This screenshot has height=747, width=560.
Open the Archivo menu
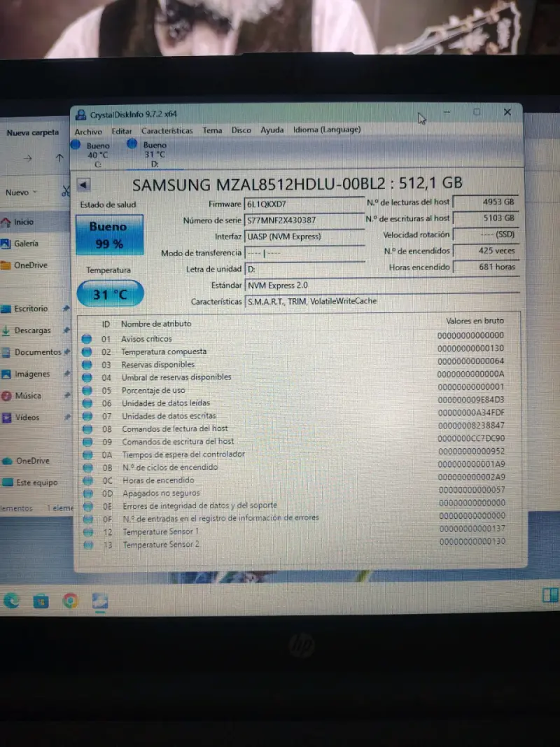coord(88,132)
